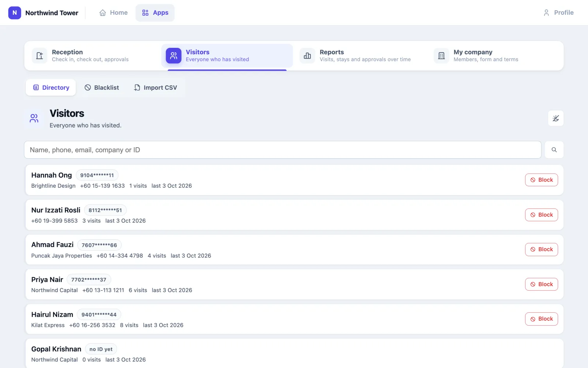
Task: Click the Northwind Tower logo icon
Action: [x=15, y=13]
